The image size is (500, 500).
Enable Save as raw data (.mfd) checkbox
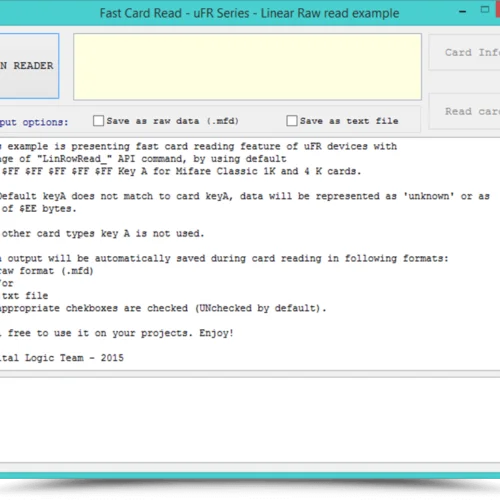98,121
